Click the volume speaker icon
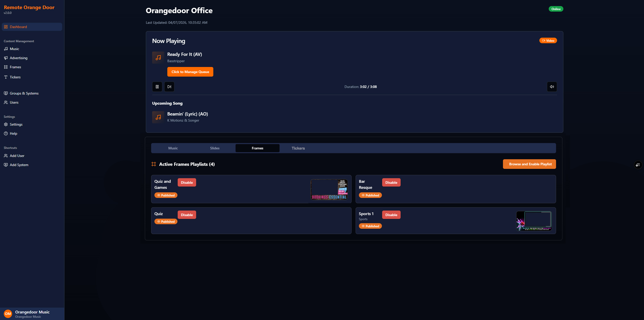Screen dimensions: 644x320 (x=552, y=87)
